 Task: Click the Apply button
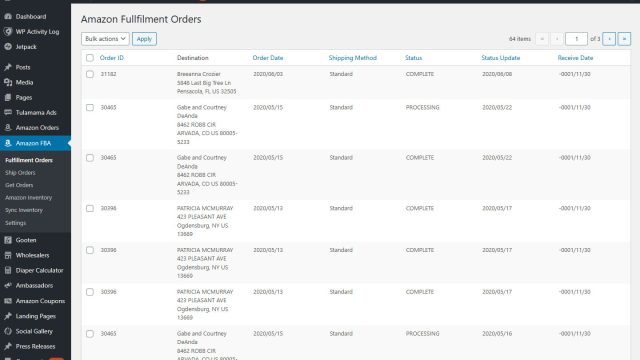point(144,39)
